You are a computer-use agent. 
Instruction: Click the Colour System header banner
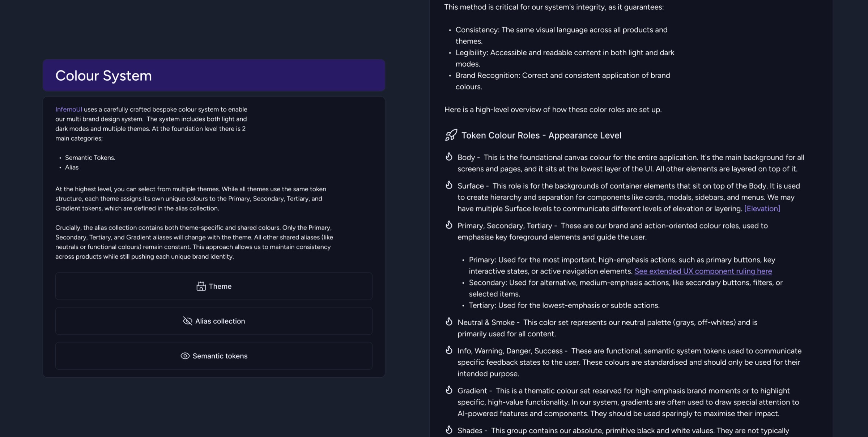tap(214, 75)
